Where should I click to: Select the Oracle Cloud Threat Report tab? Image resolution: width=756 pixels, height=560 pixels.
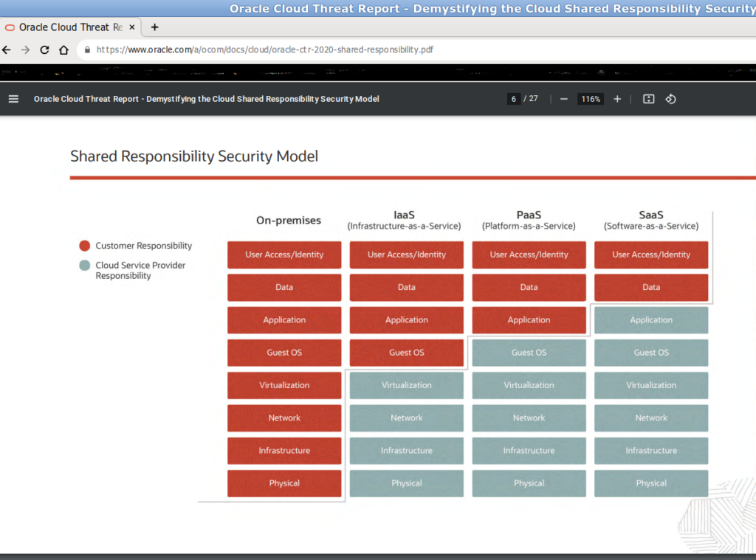[x=71, y=27]
